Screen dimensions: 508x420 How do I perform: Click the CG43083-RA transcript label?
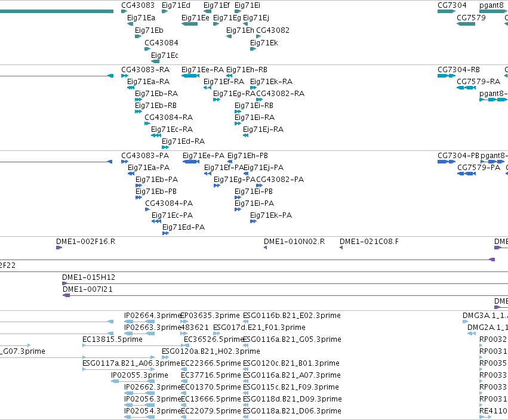[x=146, y=70]
